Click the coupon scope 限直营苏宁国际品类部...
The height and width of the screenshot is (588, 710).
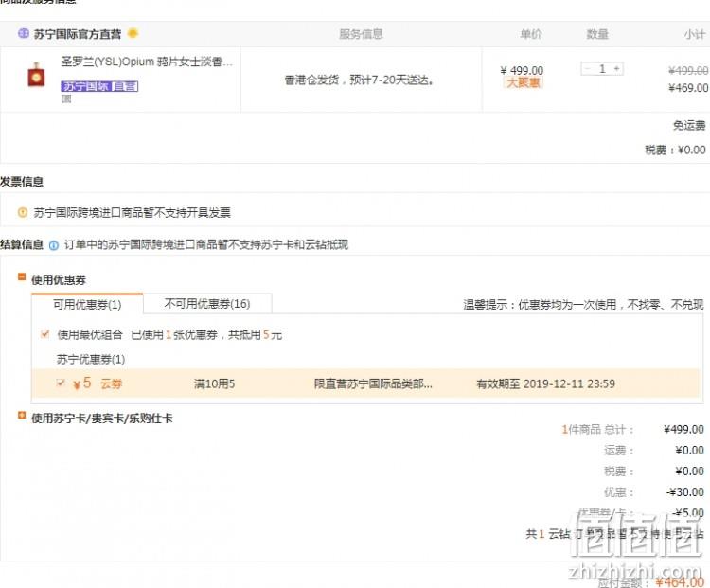[373, 384]
